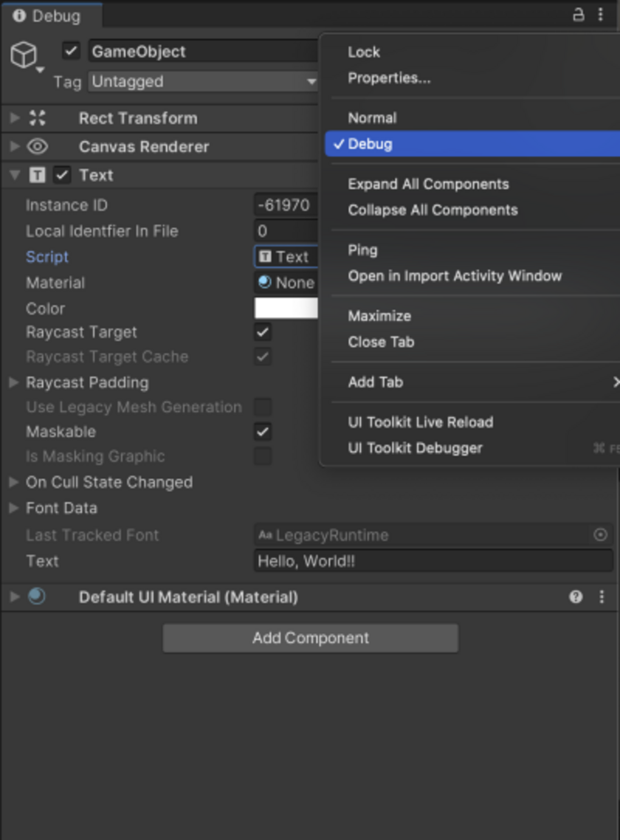Viewport: 620px width, 840px height.
Task: Click the GameObject cube icon
Action: point(23,54)
